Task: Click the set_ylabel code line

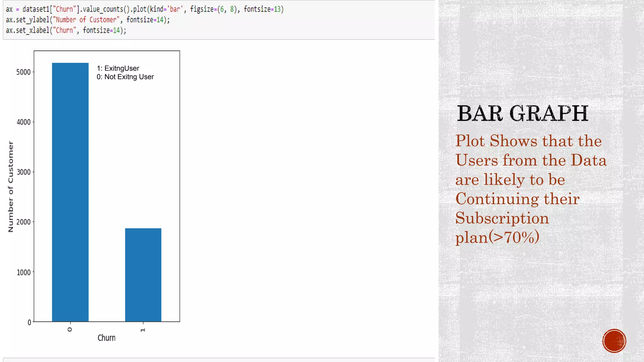Action: click(88, 20)
